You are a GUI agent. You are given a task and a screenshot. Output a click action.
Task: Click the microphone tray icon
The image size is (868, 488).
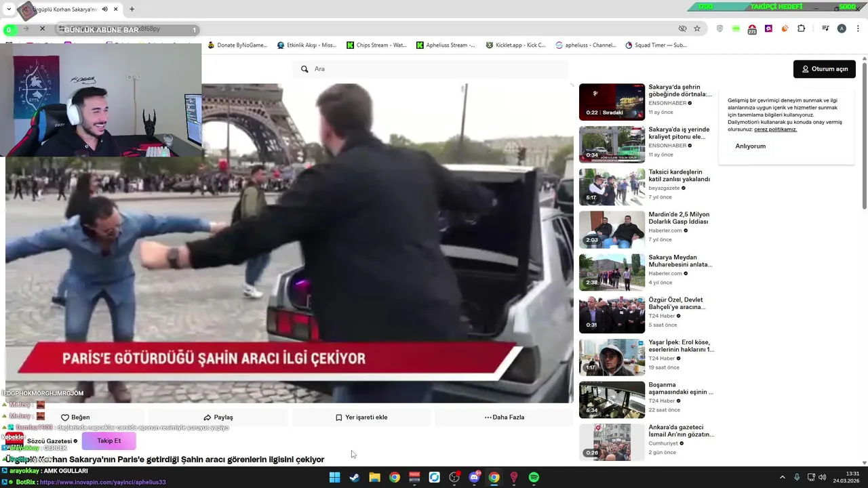(x=797, y=477)
